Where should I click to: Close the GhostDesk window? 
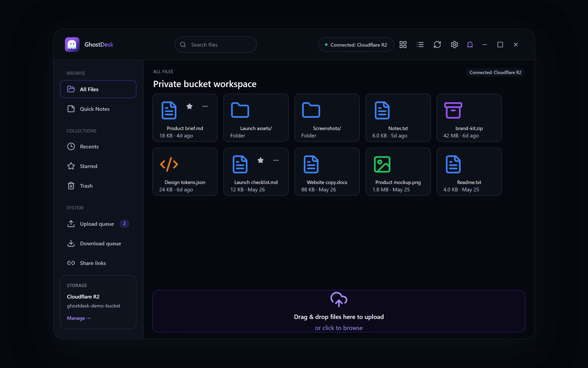click(x=516, y=45)
